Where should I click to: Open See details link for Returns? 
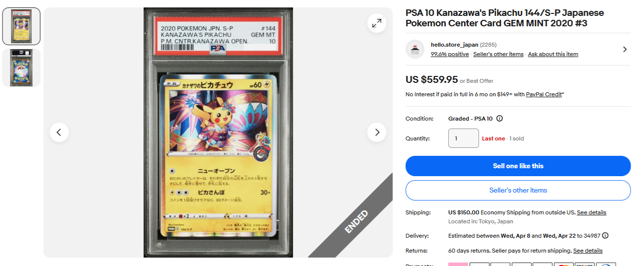coord(588,251)
